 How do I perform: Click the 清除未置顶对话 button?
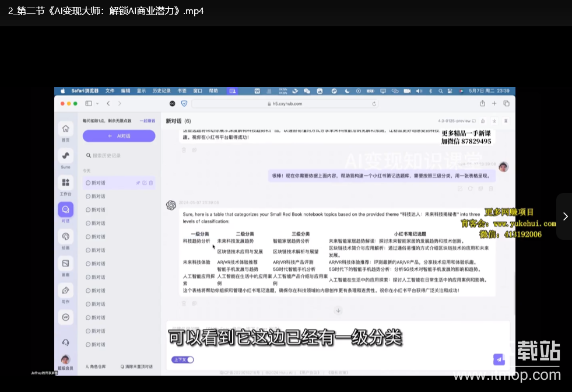pyautogui.click(x=136, y=366)
